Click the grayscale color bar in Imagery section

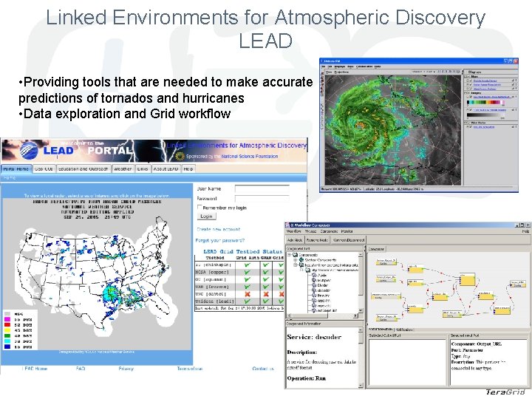(x=485, y=115)
